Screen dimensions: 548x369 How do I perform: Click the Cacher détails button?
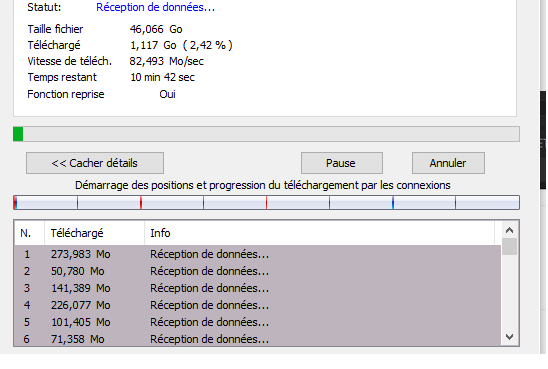(x=95, y=163)
